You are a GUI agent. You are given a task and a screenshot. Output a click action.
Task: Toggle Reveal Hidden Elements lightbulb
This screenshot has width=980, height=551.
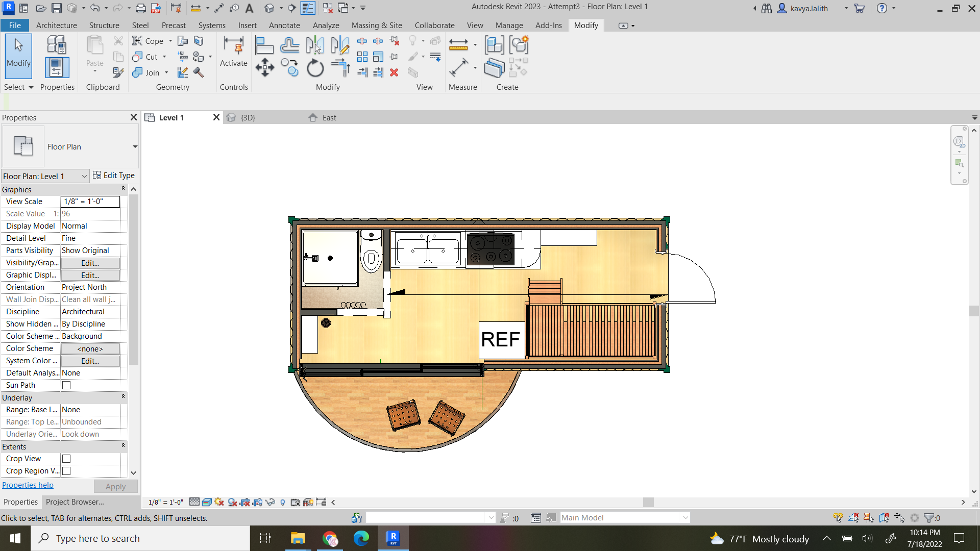[x=283, y=502]
